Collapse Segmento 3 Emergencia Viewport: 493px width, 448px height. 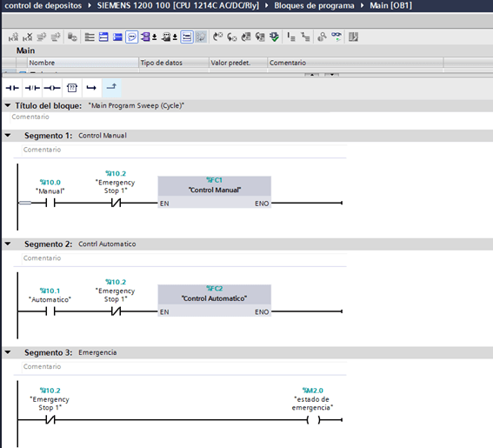point(8,352)
